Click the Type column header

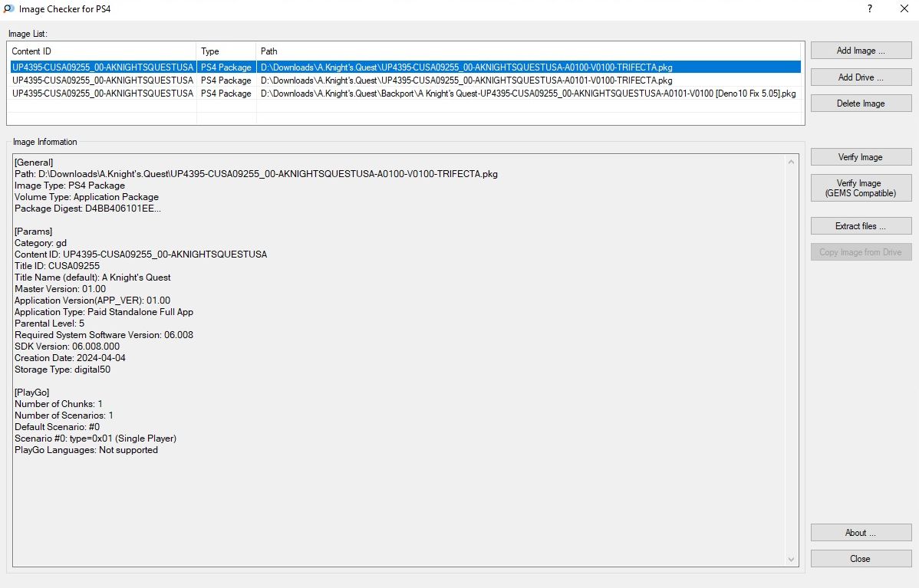[x=226, y=51]
